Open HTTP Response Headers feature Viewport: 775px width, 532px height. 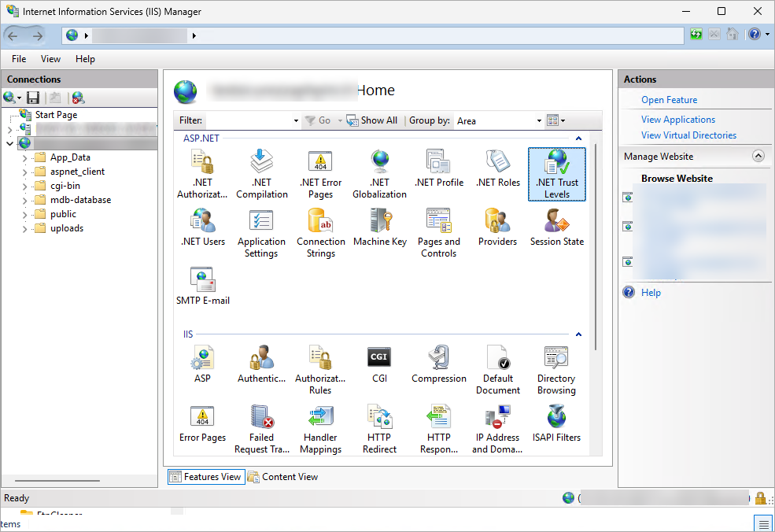439,429
